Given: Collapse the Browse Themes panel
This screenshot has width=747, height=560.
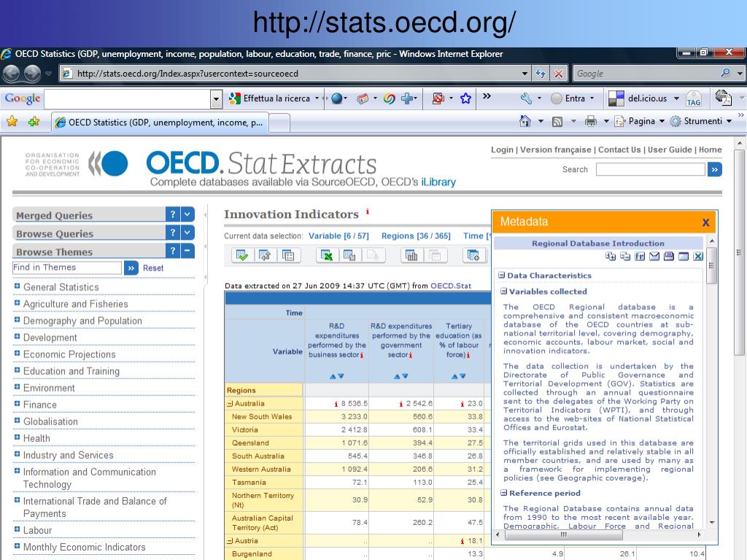Looking at the screenshot, I should [187, 251].
